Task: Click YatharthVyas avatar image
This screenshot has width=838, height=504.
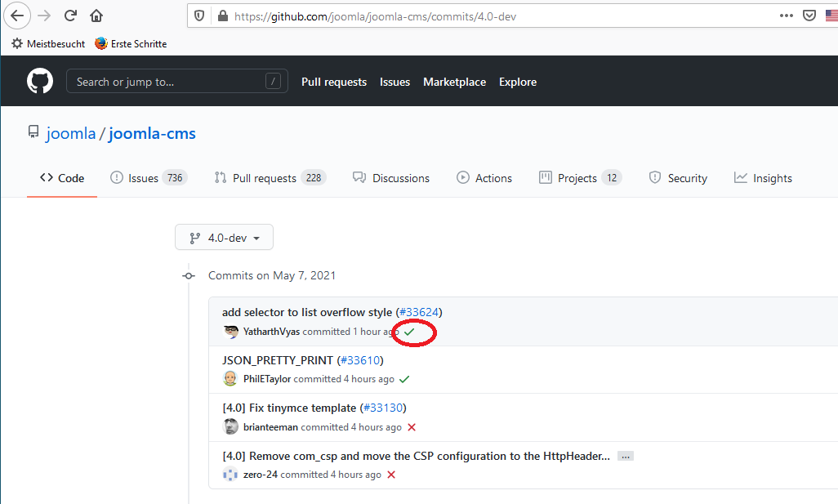Action: pyautogui.click(x=230, y=332)
